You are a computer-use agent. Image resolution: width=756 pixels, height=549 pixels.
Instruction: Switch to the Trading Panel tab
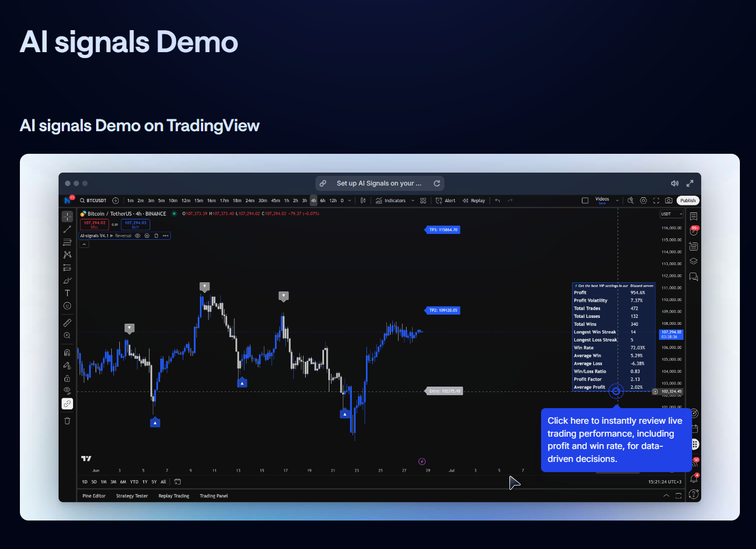click(x=214, y=496)
